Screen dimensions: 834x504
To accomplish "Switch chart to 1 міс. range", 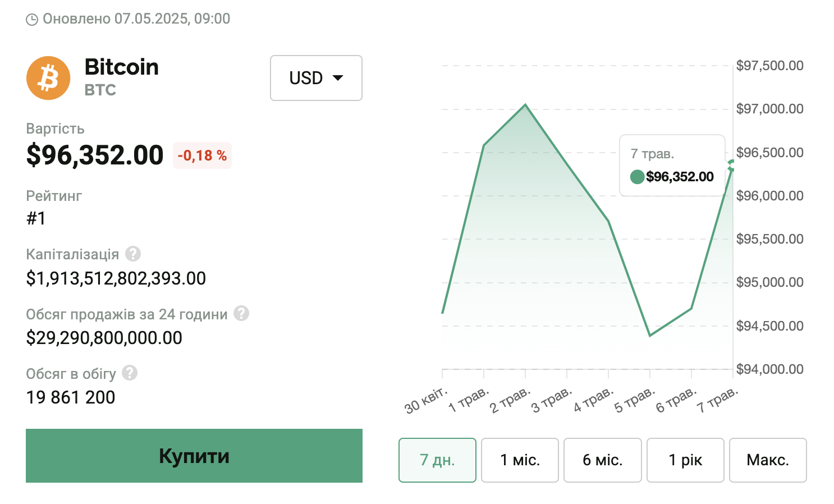I will click(x=520, y=460).
